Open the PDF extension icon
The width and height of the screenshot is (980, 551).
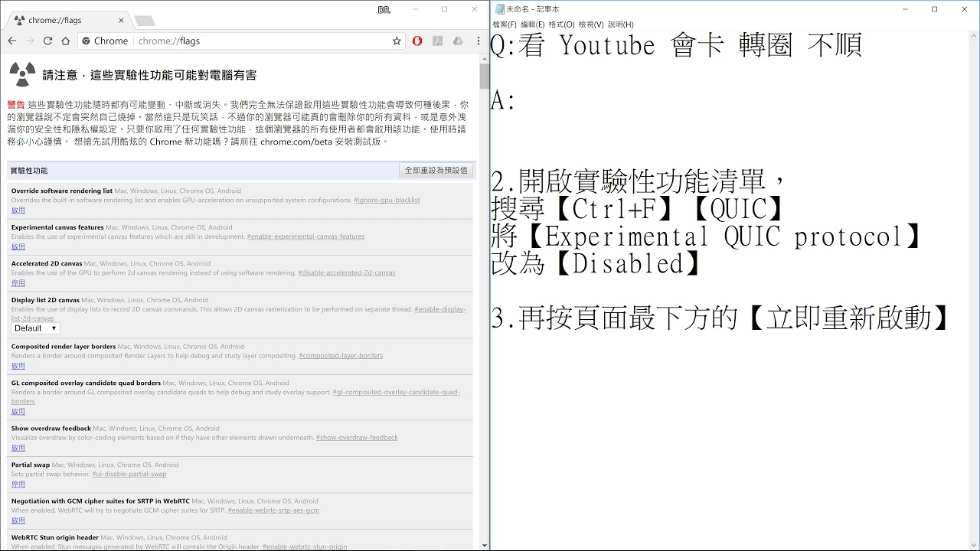[x=437, y=41]
